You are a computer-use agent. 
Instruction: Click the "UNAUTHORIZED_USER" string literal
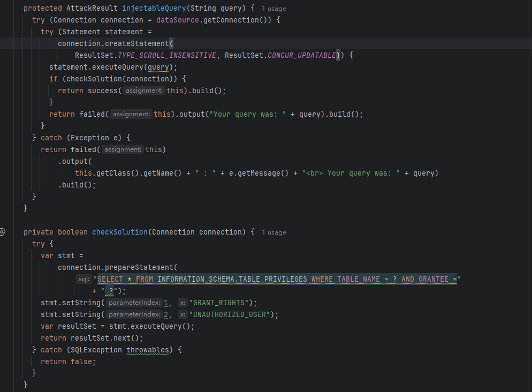coord(230,315)
